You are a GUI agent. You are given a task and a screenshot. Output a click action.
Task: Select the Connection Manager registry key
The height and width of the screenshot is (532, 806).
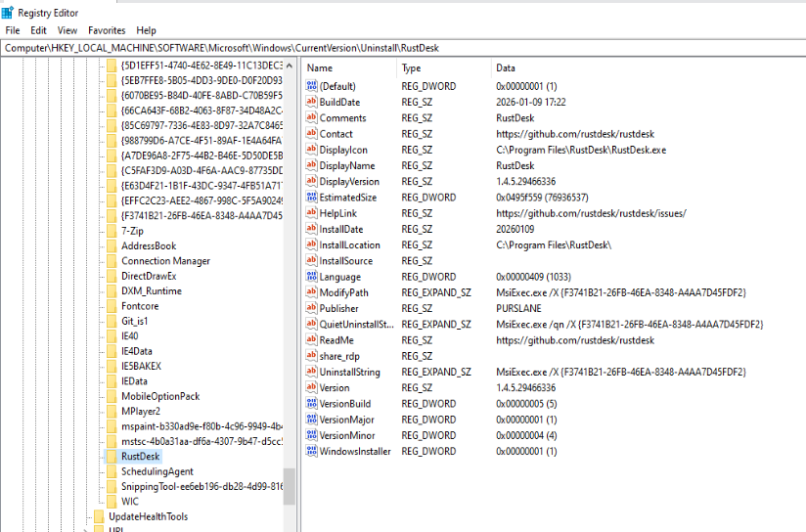click(x=165, y=260)
